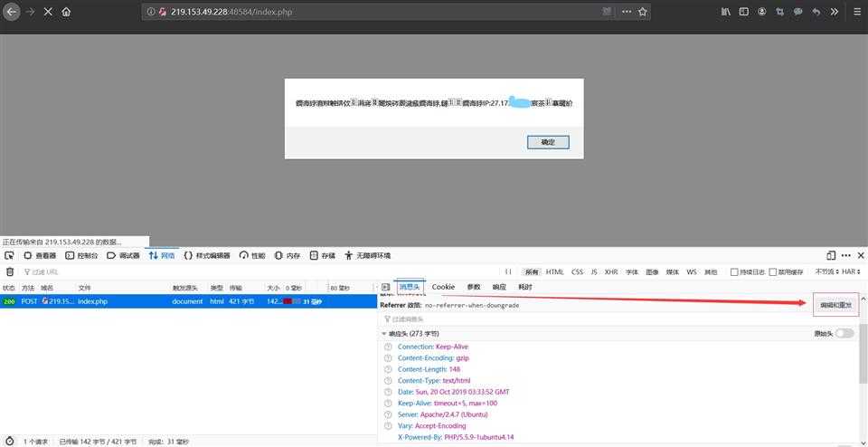This screenshot has height=447, width=868.
Task: Click OK in the alert dialog
Action: [x=548, y=142]
